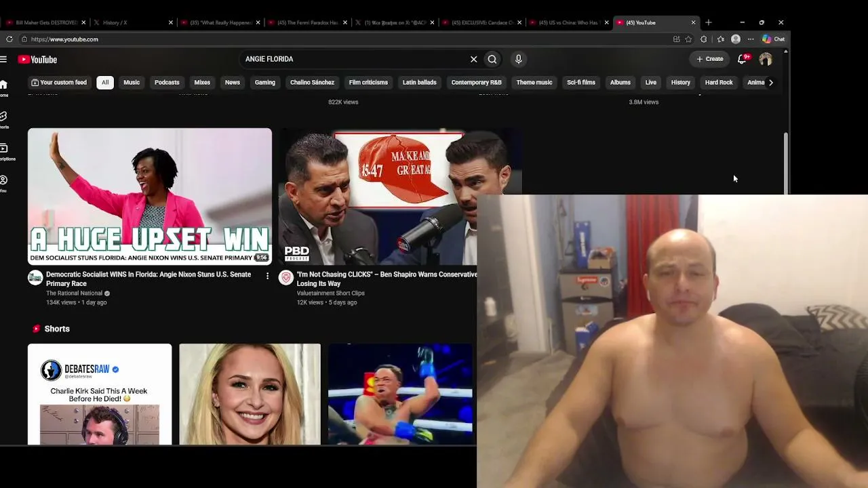
Task: Bookmark this page with the star icon
Action: pos(688,39)
